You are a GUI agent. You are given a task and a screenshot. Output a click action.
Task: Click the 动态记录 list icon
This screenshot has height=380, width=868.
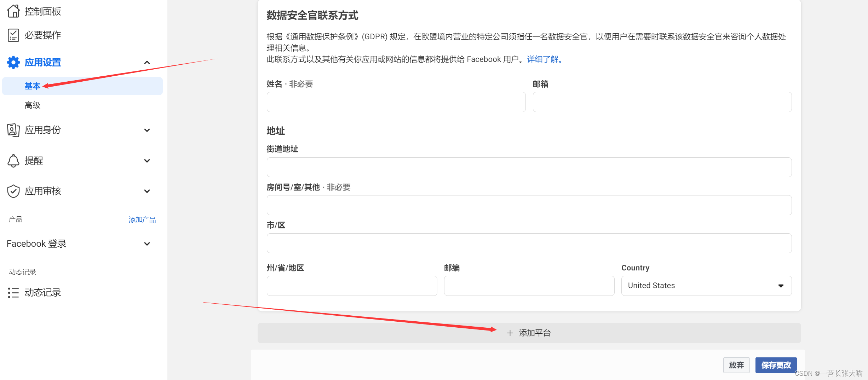point(13,292)
